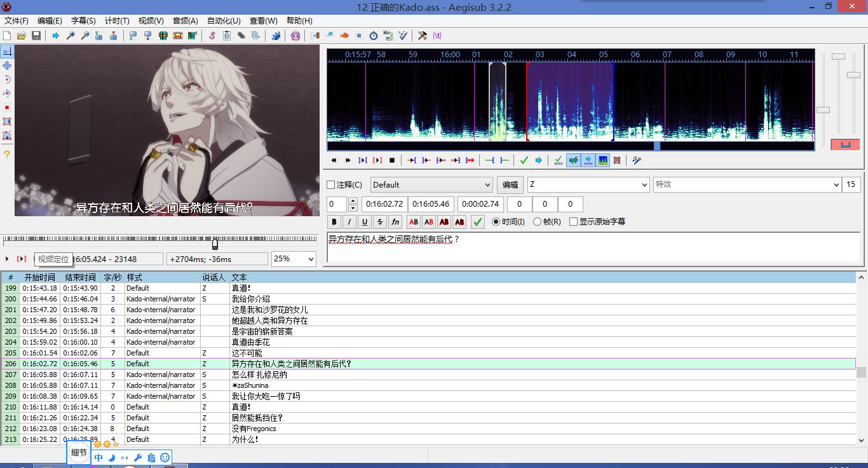Toggle spectrum analyzer display mode
This screenshot has width=868, height=468.
[602, 160]
